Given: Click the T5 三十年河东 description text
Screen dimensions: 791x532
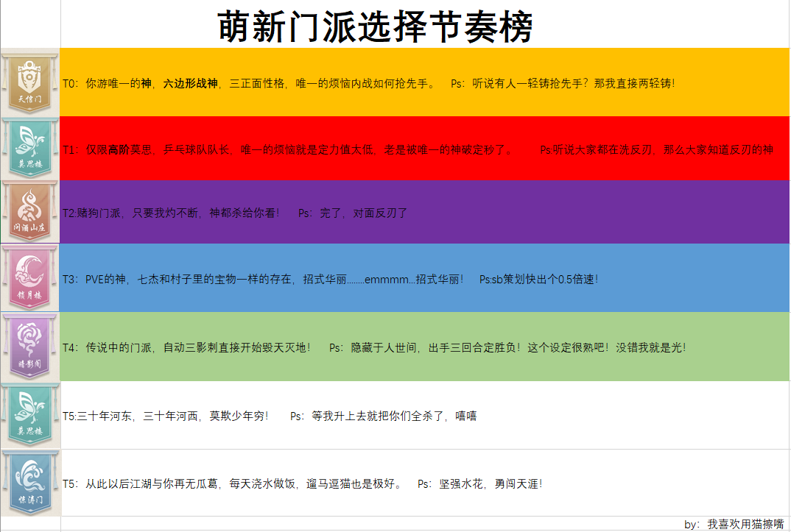Looking at the screenshot, I should (166, 416).
